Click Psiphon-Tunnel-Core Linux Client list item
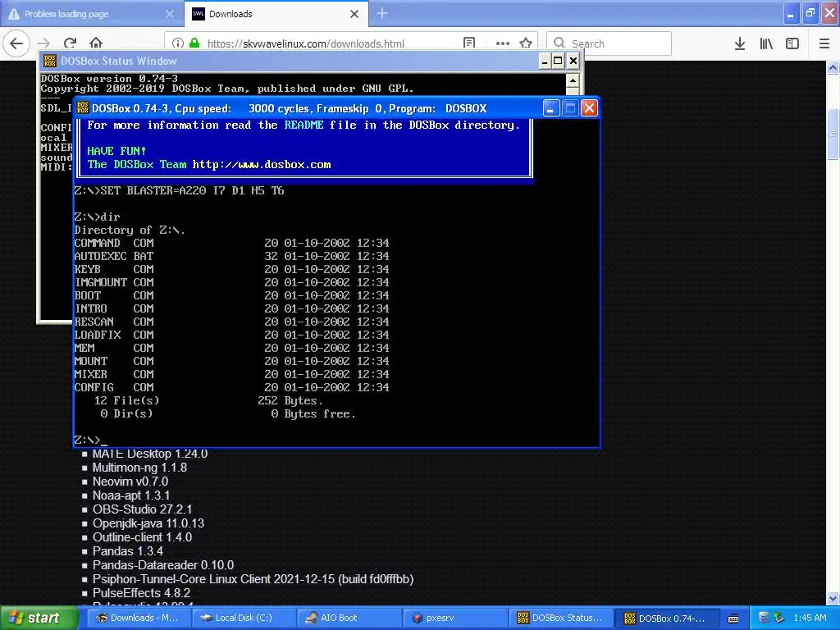840x630 pixels. 253,579
